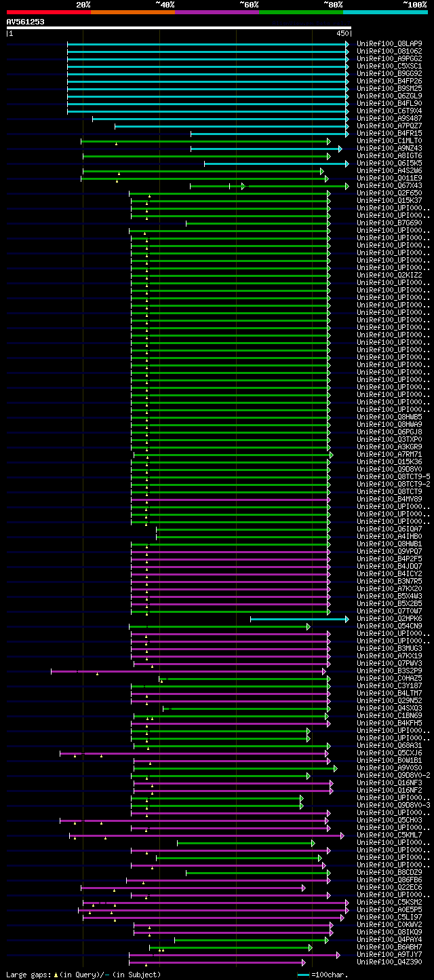Click the UniRef100_B4JDQ7 label

pos(389,567)
